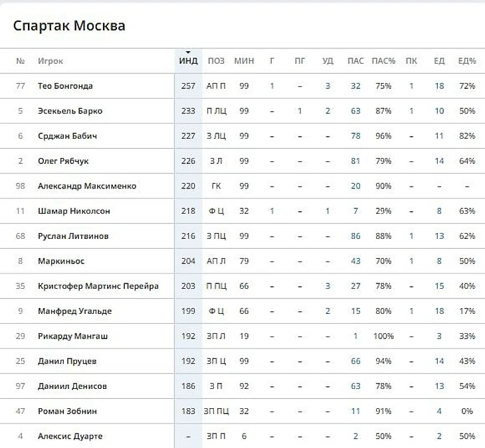Click the Г goals column header
This screenshot has width=485, height=448.
272,61
